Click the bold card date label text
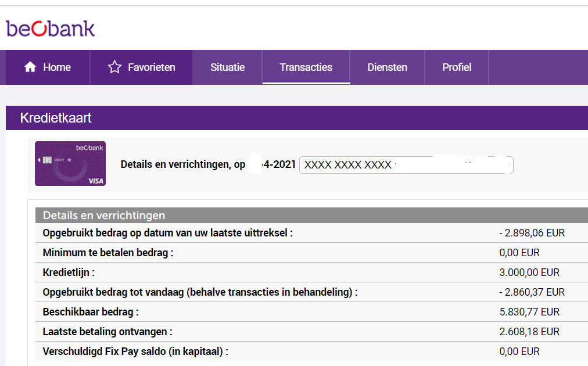This screenshot has width=588, height=366. pos(208,164)
